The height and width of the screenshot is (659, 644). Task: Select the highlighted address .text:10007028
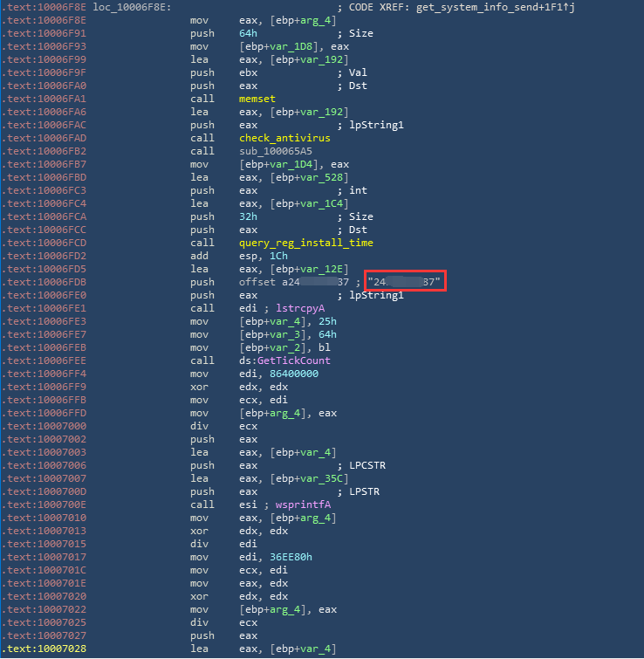pos(44,649)
